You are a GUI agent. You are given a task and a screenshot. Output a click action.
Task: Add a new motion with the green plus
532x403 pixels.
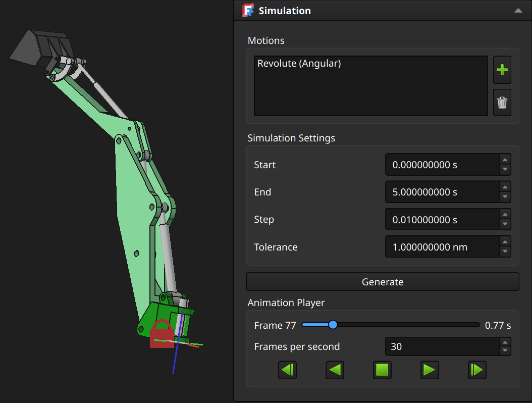502,70
